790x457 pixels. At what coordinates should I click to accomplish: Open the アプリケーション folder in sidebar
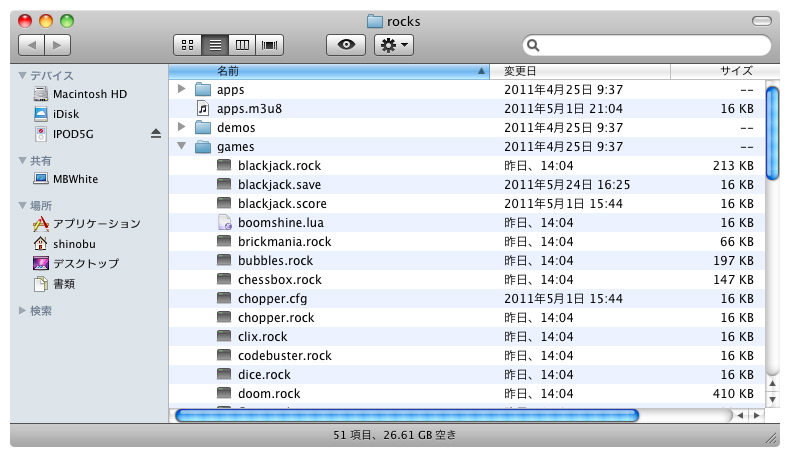[x=96, y=224]
